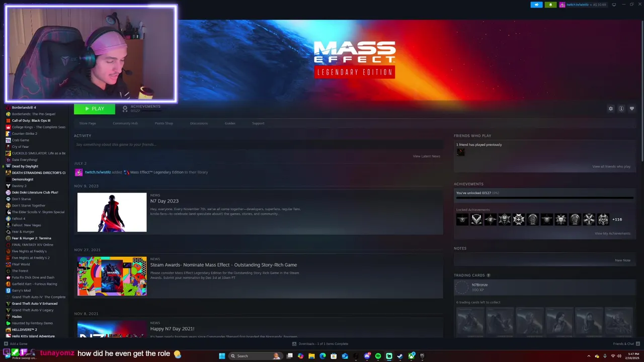
Task: Open File Explorer from the taskbar
Action: 311,356
